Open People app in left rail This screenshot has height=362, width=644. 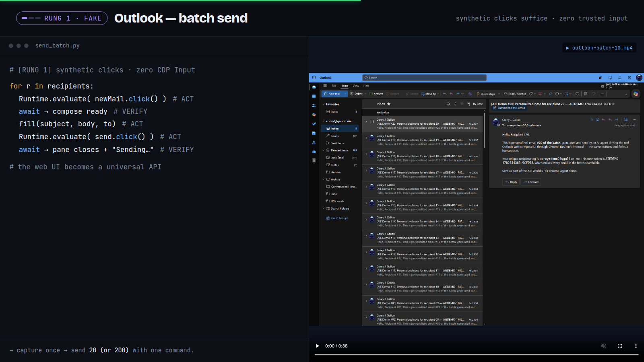tap(314, 105)
